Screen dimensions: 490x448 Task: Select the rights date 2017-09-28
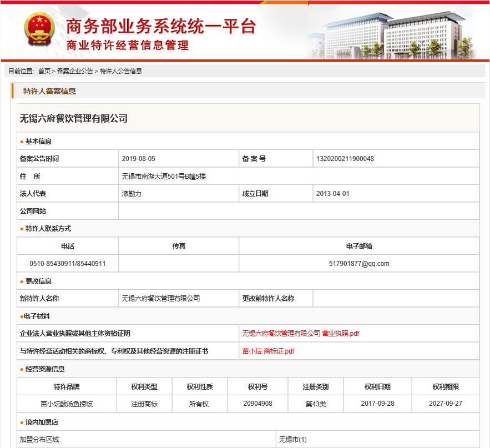coord(377,404)
